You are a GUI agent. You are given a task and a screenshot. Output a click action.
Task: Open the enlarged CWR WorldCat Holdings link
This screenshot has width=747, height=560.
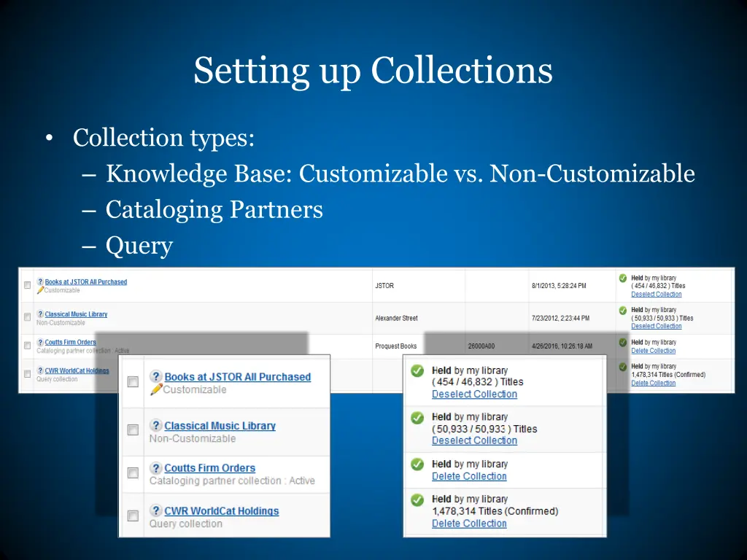221,511
